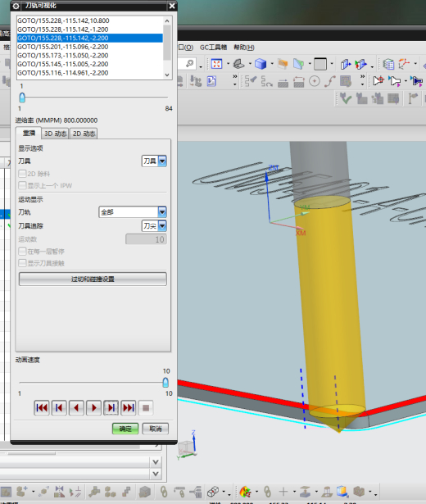The height and width of the screenshot is (504, 426).
Task: Play the tool path animation in reverse
Action: pos(76,408)
